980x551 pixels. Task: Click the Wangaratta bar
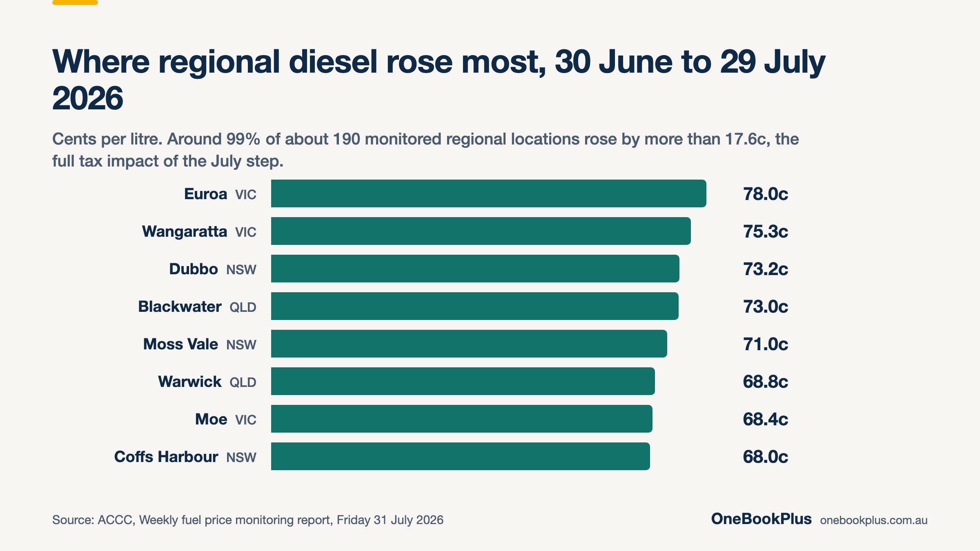(x=481, y=231)
